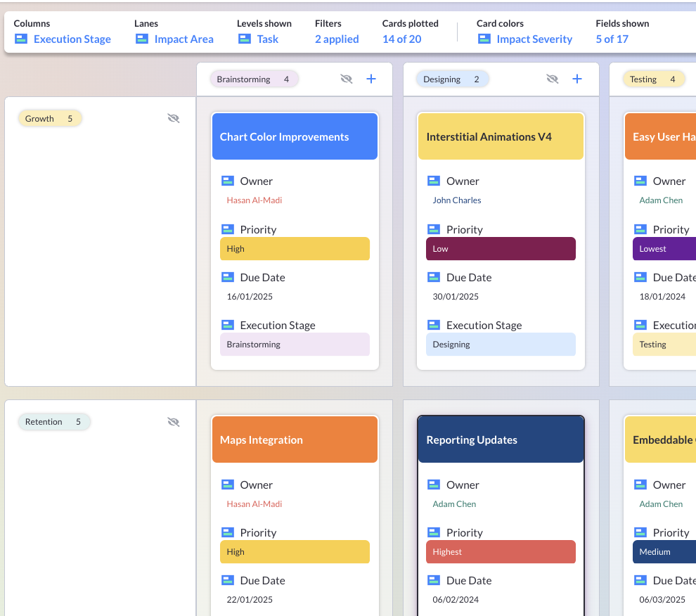
Task: Click the Designing stage swatch on Interstitial Animations V4
Action: [501, 344]
